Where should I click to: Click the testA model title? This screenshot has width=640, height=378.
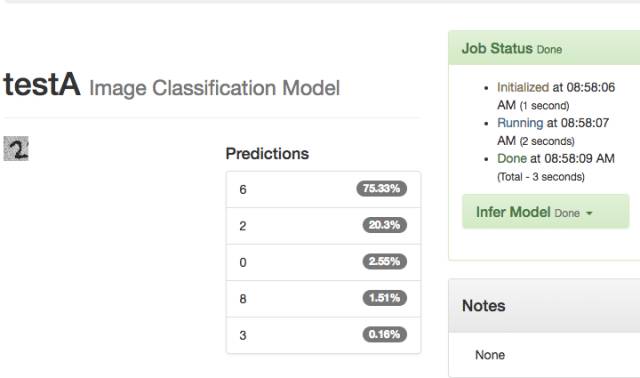[x=42, y=84]
